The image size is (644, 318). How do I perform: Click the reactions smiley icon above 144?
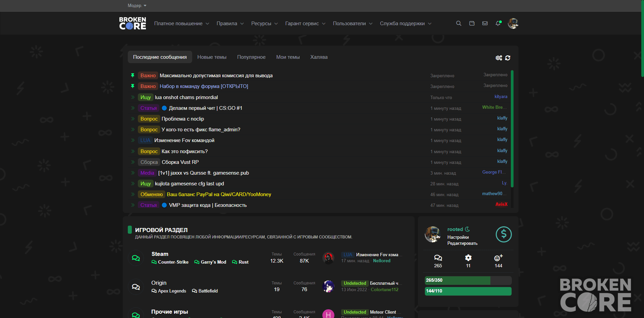[498, 258]
